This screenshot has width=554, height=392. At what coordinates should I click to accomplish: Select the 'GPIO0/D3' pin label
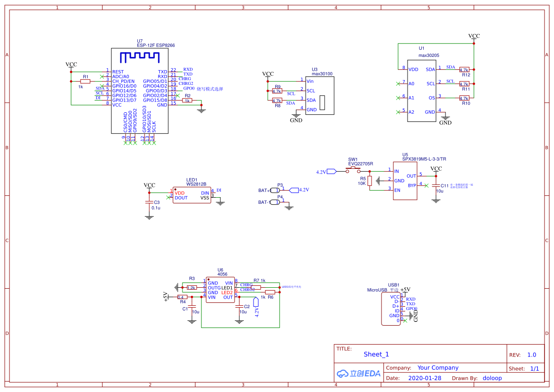pyautogui.click(x=156, y=91)
